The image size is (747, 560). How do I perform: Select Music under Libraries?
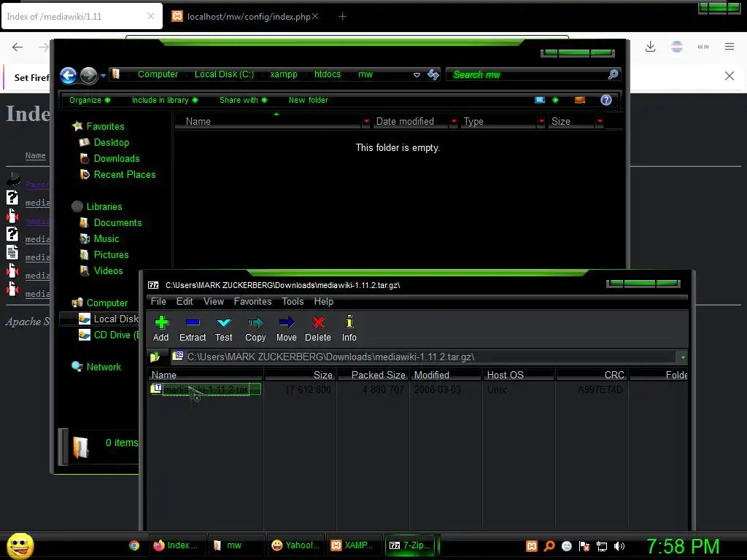[x=107, y=239]
